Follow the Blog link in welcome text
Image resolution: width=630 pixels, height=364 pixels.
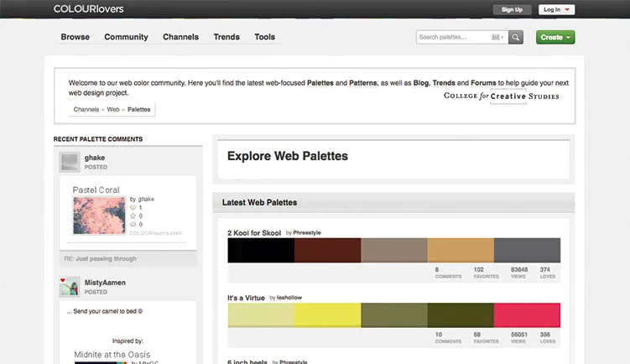(x=420, y=83)
